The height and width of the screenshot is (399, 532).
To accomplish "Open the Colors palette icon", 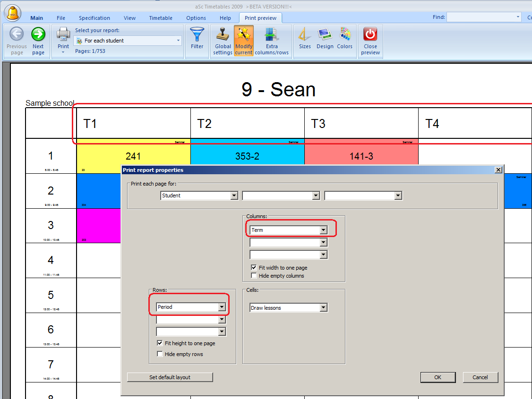I will coord(345,35).
